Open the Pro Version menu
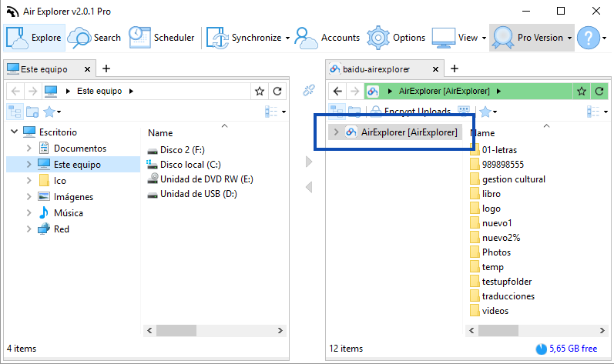 pos(532,38)
